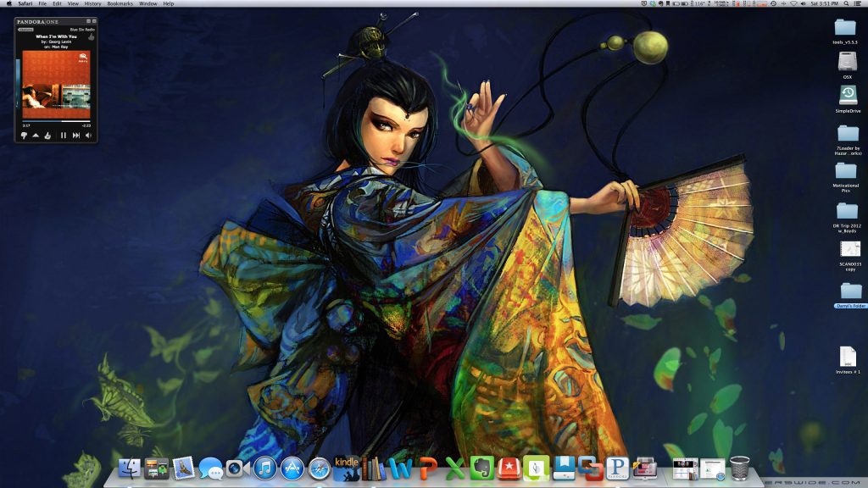The width and height of the screenshot is (868, 488).
Task: Open Finder from the Dock
Action: coord(130,469)
